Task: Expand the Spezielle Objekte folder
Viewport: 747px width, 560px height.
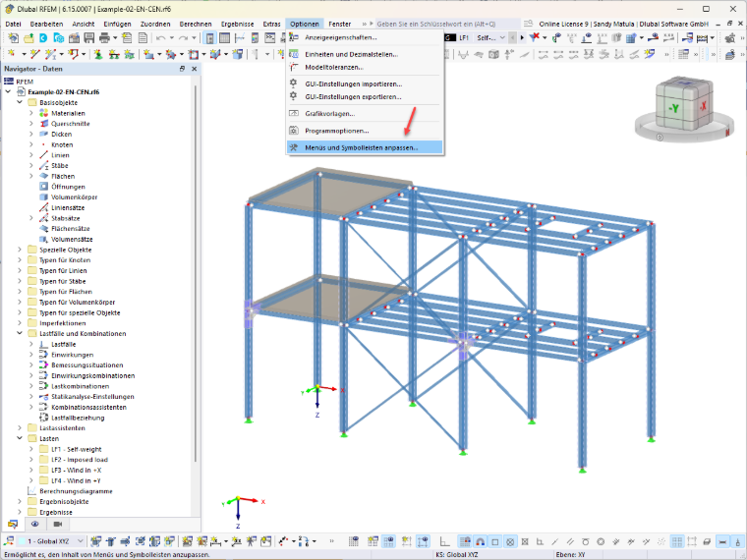Action: [x=20, y=250]
